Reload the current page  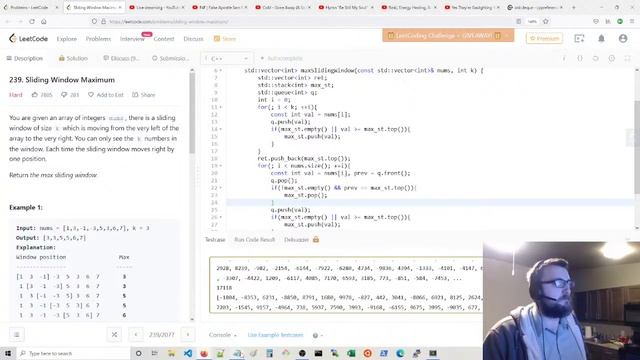coord(32,21)
